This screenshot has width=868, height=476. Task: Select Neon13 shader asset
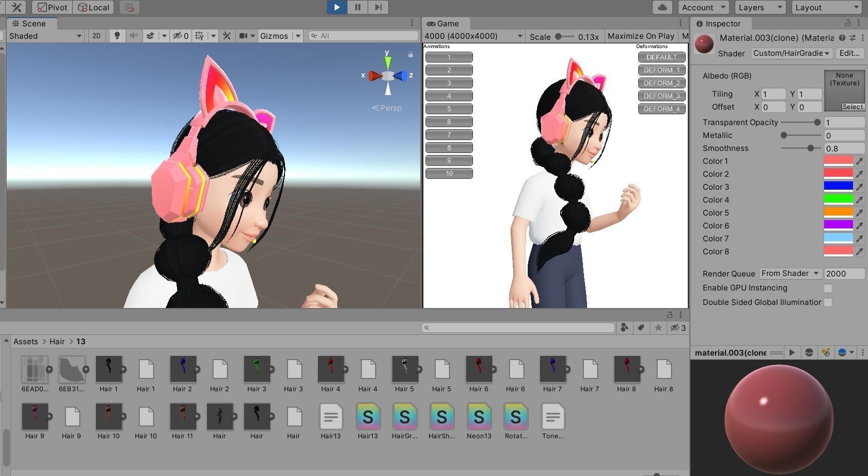point(479,421)
